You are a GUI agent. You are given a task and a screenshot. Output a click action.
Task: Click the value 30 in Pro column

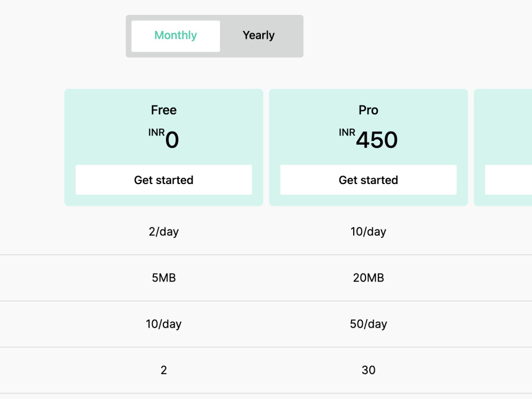368,370
